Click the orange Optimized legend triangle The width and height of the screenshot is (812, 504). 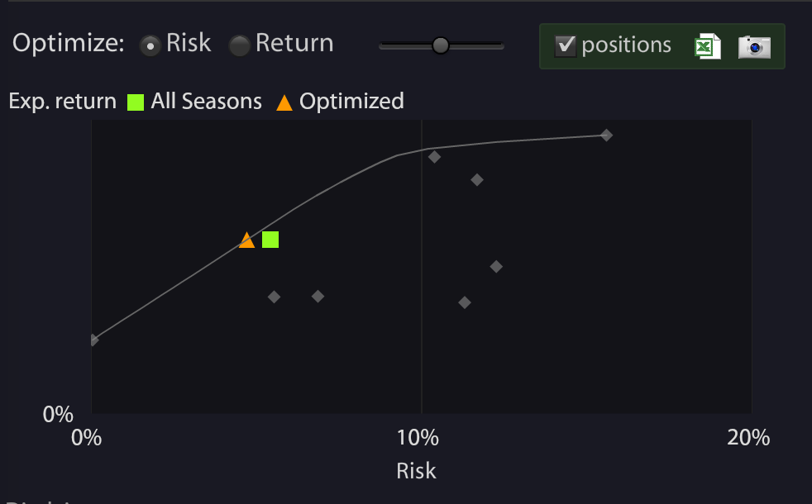point(284,102)
